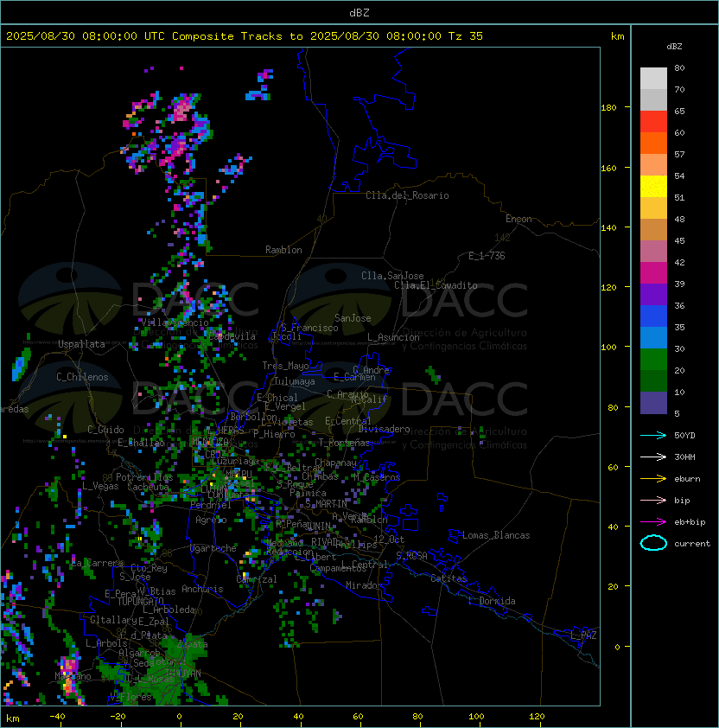The height and width of the screenshot is (728, 719).
Task: Select the purple 39–36 dBZ swatch
Action: coord(653,294)
